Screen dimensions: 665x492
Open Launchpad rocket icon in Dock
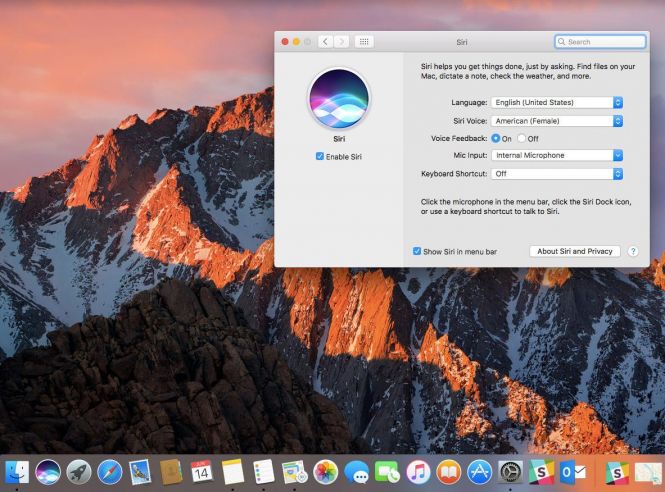[78, 472]
